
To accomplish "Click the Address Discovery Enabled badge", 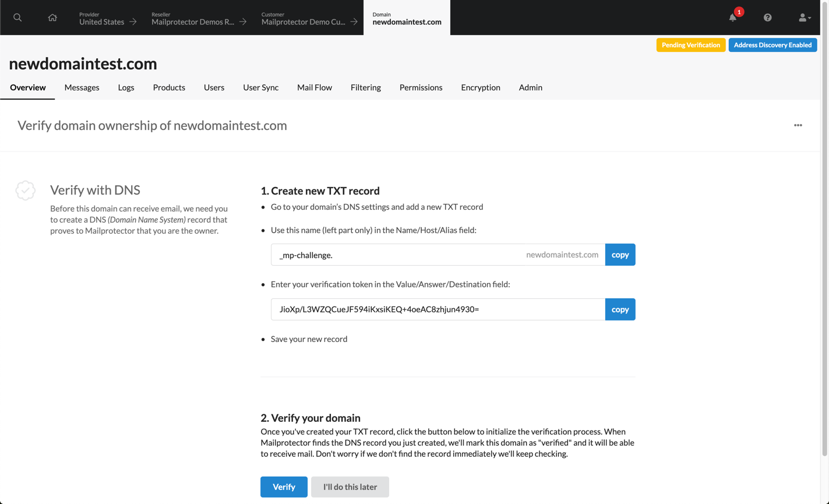I will 772,45.
